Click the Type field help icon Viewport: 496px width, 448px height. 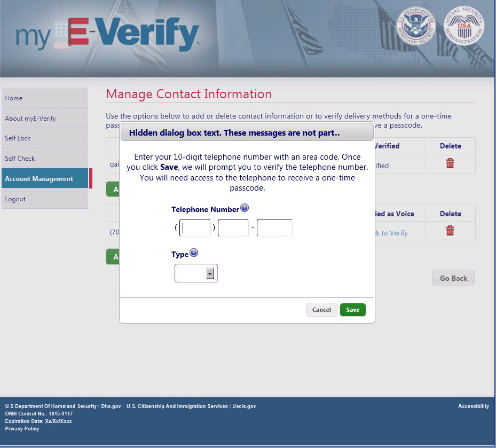point(194,253)
